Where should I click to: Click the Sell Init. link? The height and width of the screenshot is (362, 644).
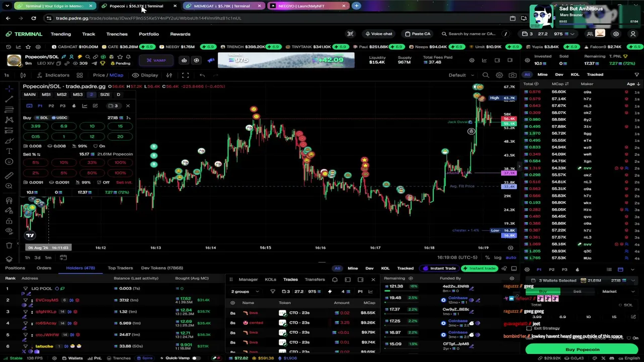[x=124, y=183]
